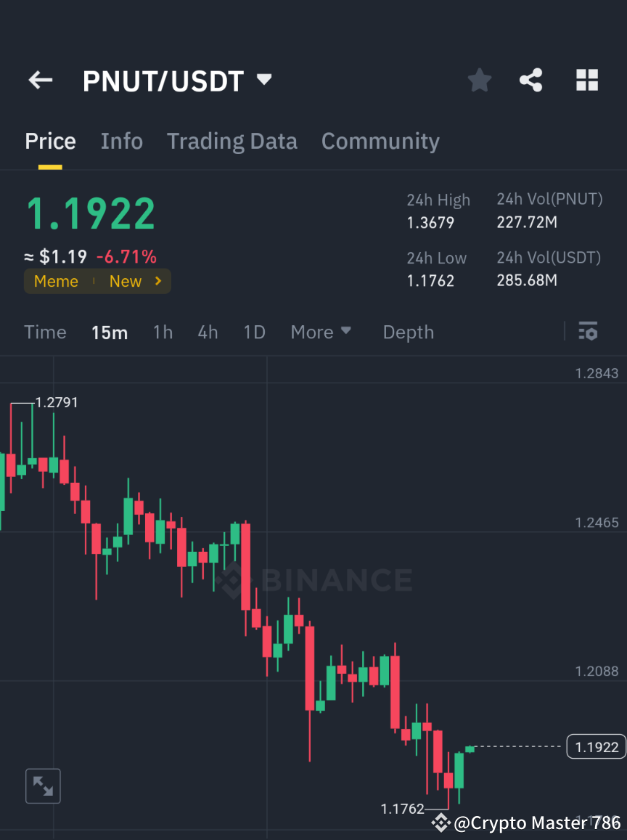The image size is (627, 840).
Task: Open the share options with share icon
Action: (531, 80)
